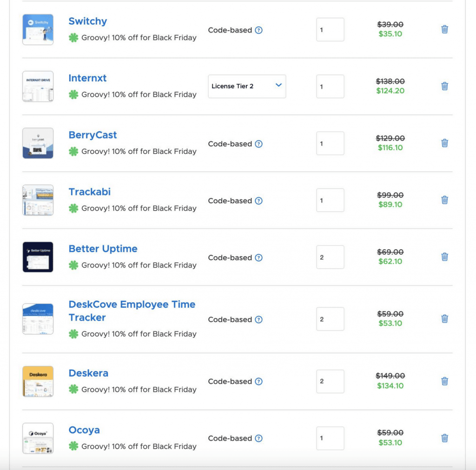
Task: Open Code-based help icon for BerryCast
Action: point(258,144)
